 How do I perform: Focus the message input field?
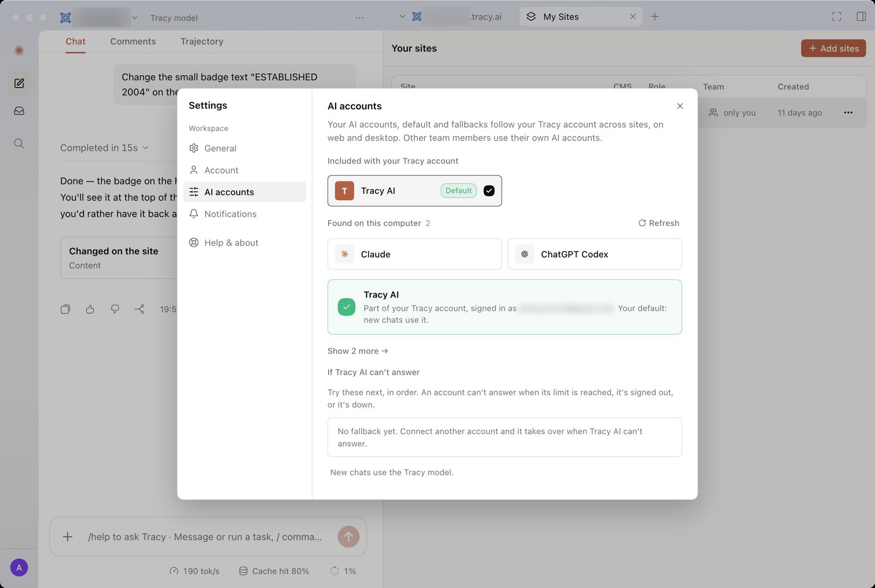205,537
